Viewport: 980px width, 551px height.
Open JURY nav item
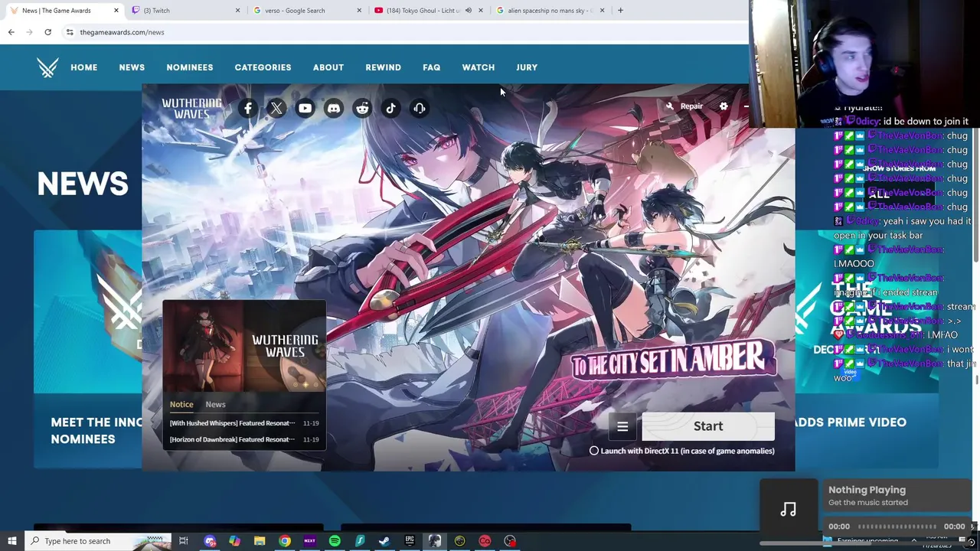point(527,67)
